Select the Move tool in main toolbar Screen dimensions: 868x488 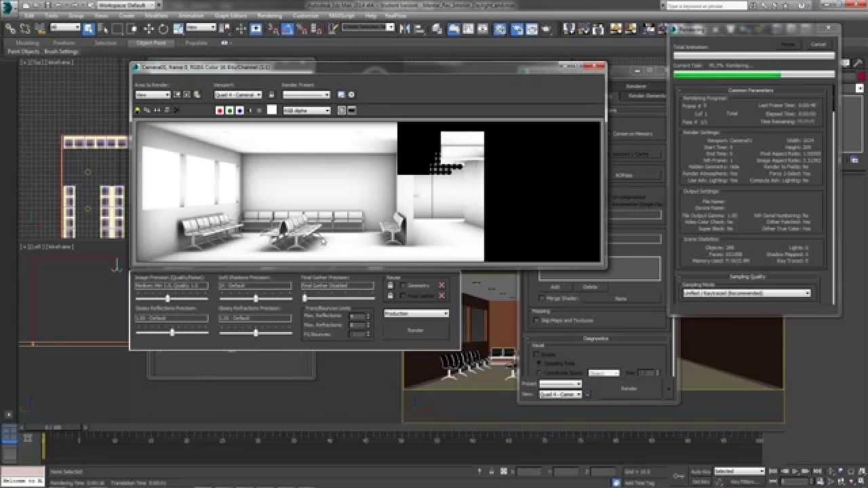pos(149,29)
